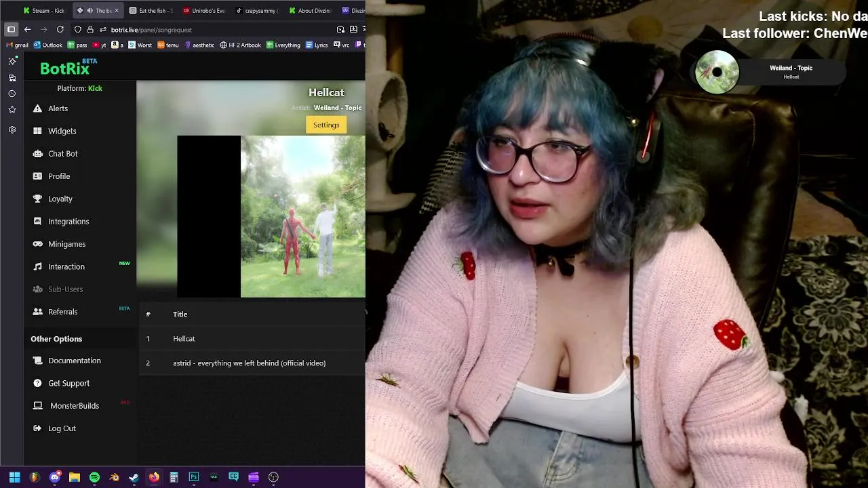Click the address bar URL field
This screenshot has height=488, width=868.
click(217, 30)
